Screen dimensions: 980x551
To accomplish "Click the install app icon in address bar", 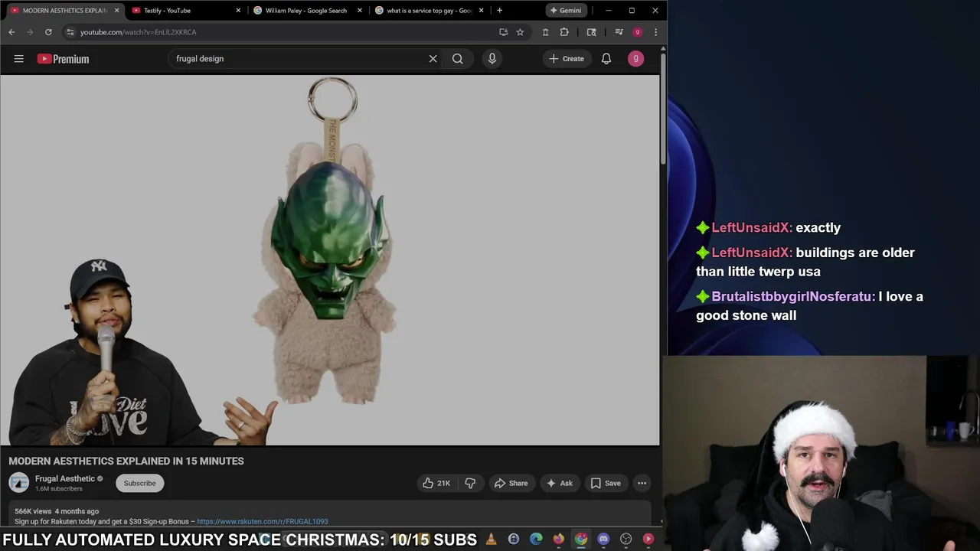I will pos(503,32).
